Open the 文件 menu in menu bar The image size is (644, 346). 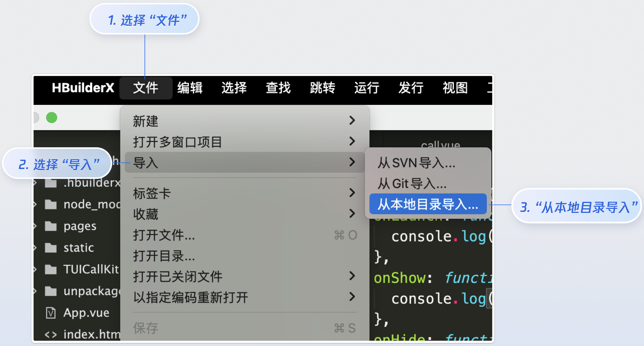[x=146, y=88]
